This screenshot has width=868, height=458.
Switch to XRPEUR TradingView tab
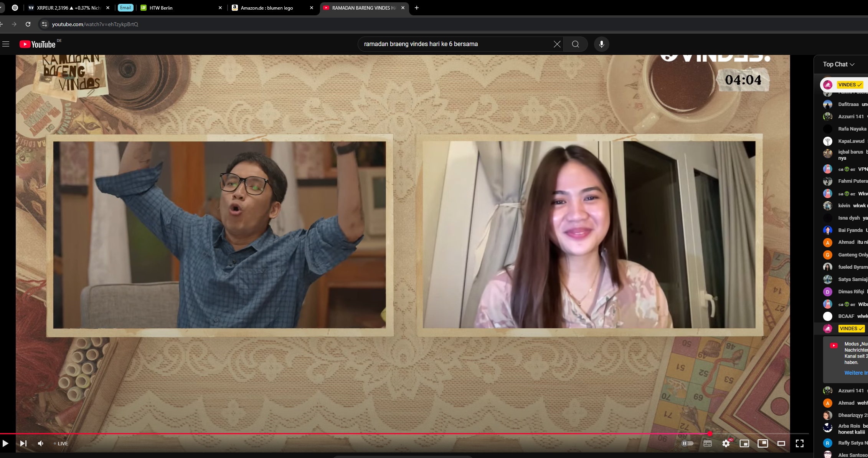[69, 8]
